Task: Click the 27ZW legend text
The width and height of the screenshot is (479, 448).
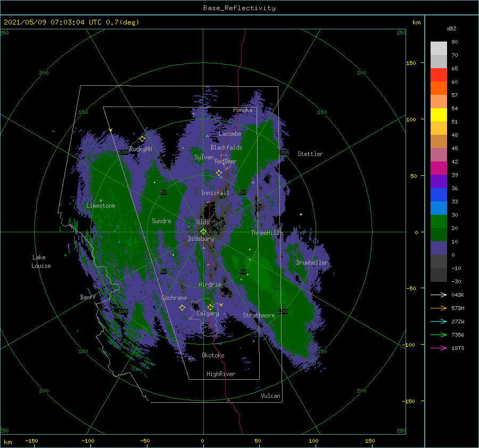Action: (458, 321)
